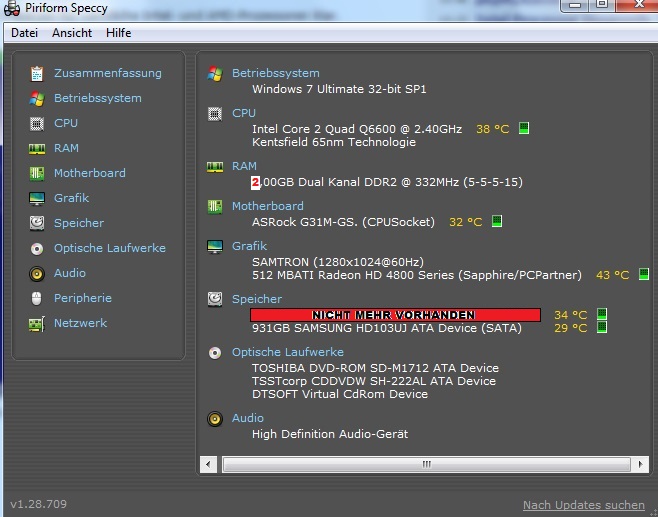The image size is (658, 517).
Task: Click the Peripherie mouse icon in sidebar
Action: [x=37, y=298]
